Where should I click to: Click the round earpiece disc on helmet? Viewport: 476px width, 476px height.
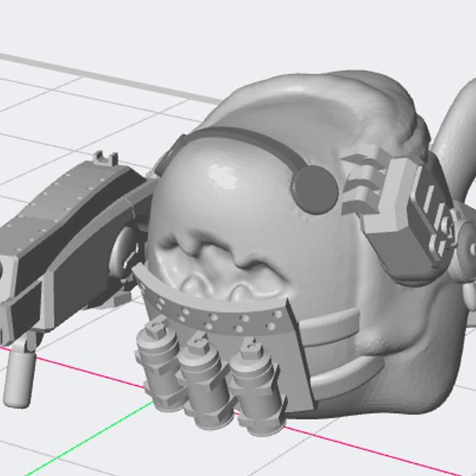coord(315,190)
